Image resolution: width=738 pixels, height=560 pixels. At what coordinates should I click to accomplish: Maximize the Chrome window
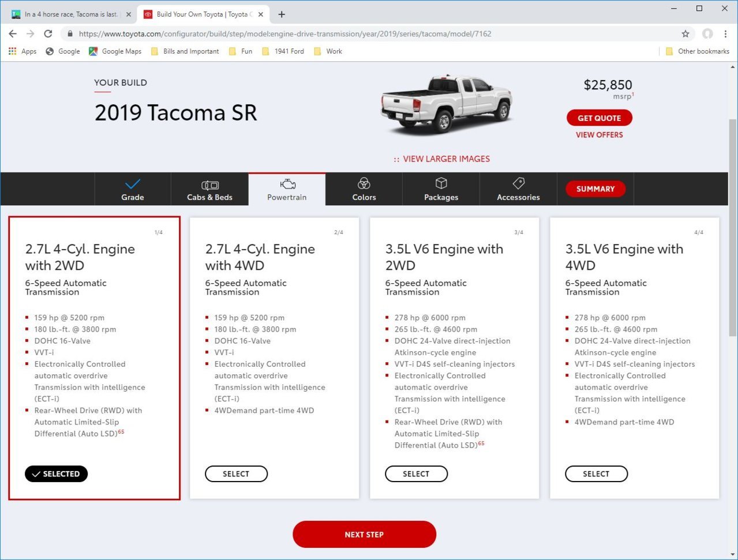(x=699, y=8)
